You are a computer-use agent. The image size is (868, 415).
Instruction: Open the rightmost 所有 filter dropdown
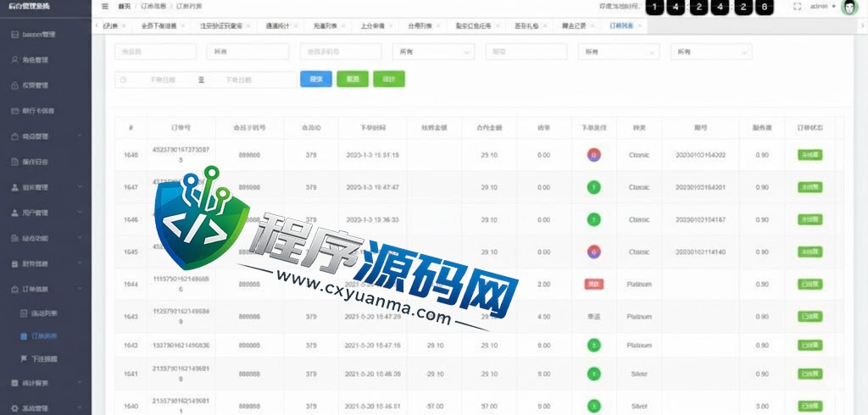point(711,52)
